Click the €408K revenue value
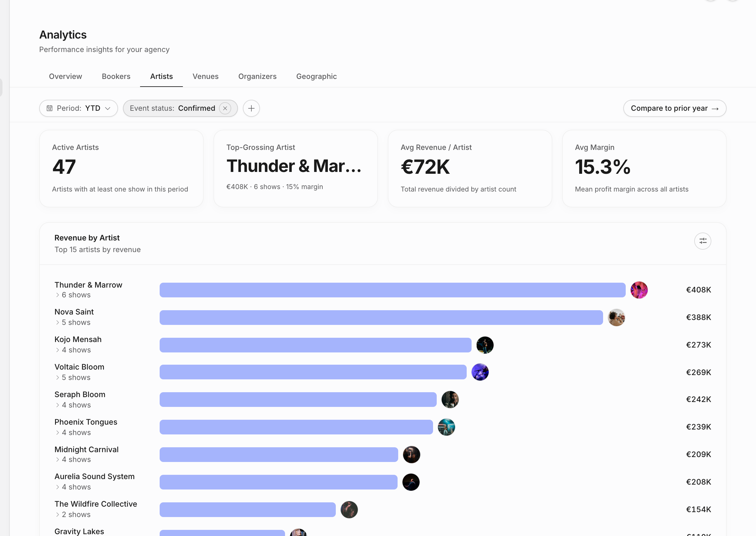The image size is (756, 536). 698,290
